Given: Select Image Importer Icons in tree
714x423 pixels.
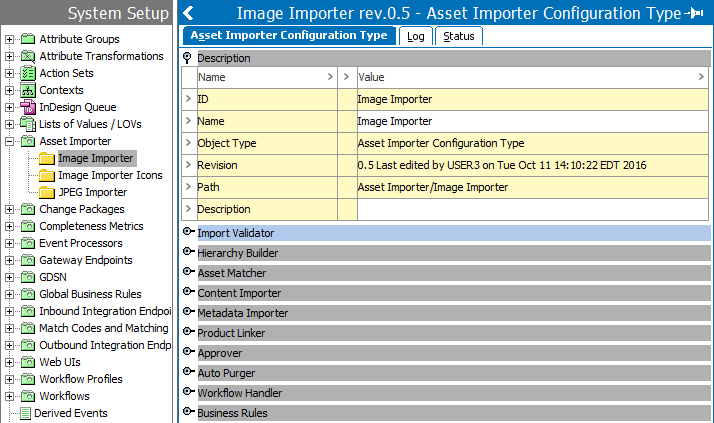Looking at the screenshot, I should point(109,175).
